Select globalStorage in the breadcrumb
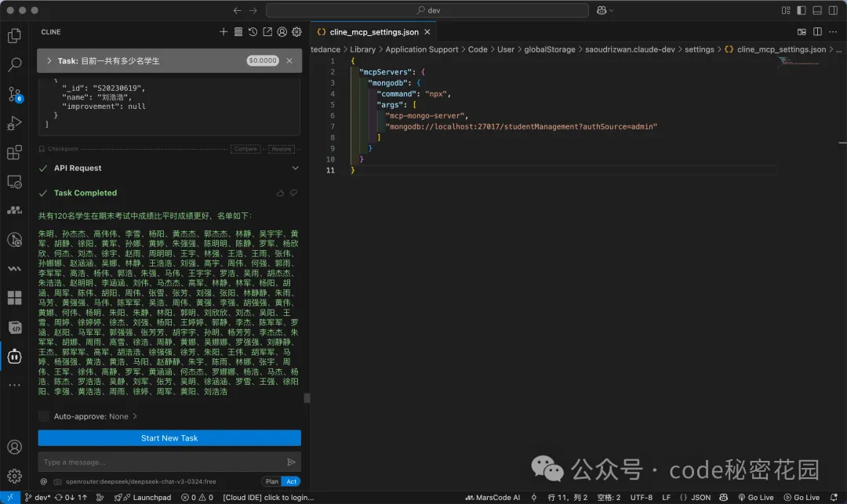Screen dimensions: 847x504 pyautogui.click(x=549, y=49)
